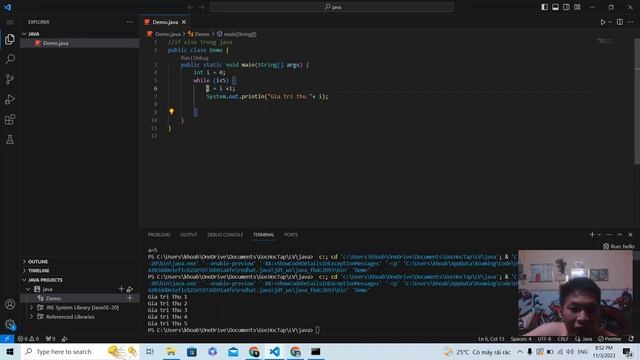Maximize terminal panel with up chevron
Image resolution: width=640 pixels, height=360 pixels.
[x=620, y=235]
